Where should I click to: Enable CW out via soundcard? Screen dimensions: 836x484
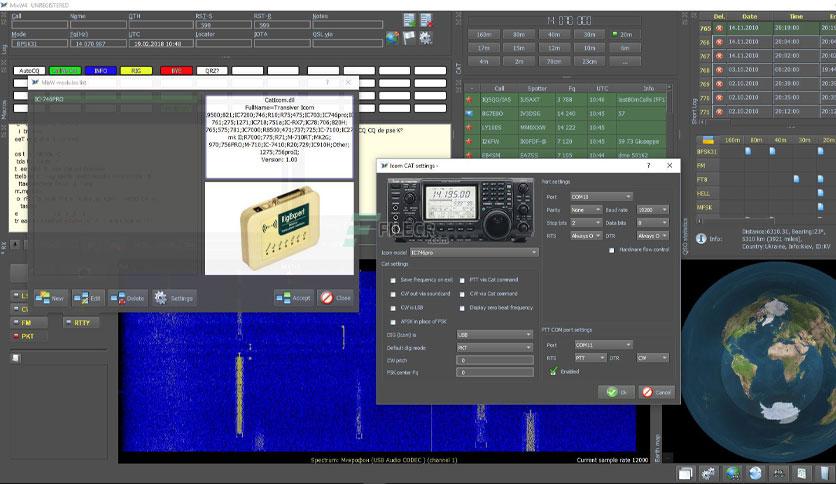click(393, 294)
